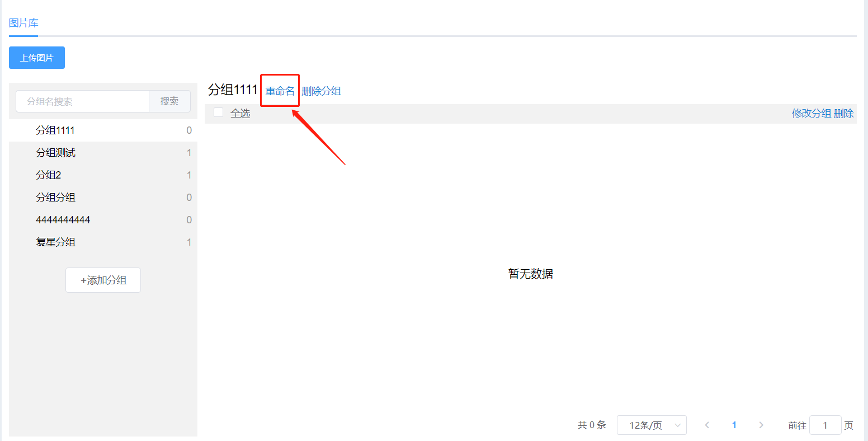Click the 修改分组 modify group link
Screen dimensions: 868x441
tap(812, 113)
